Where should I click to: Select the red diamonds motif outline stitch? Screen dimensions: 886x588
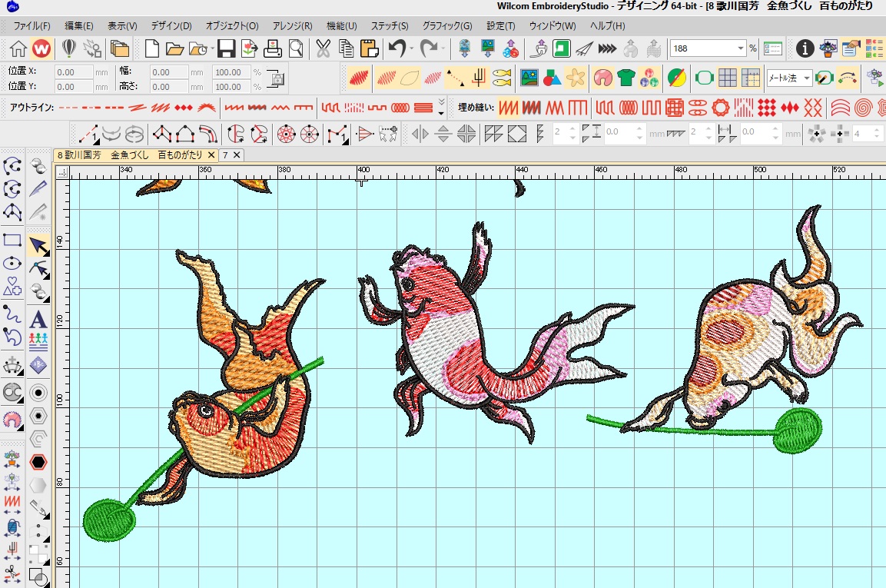[x=183, y=108]
